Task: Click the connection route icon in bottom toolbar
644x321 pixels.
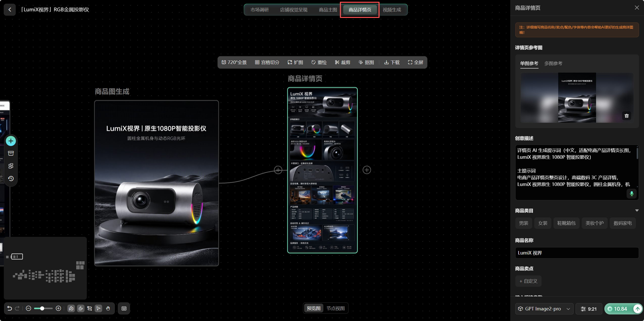Action: pyautogui.click(x=90, y=308)
